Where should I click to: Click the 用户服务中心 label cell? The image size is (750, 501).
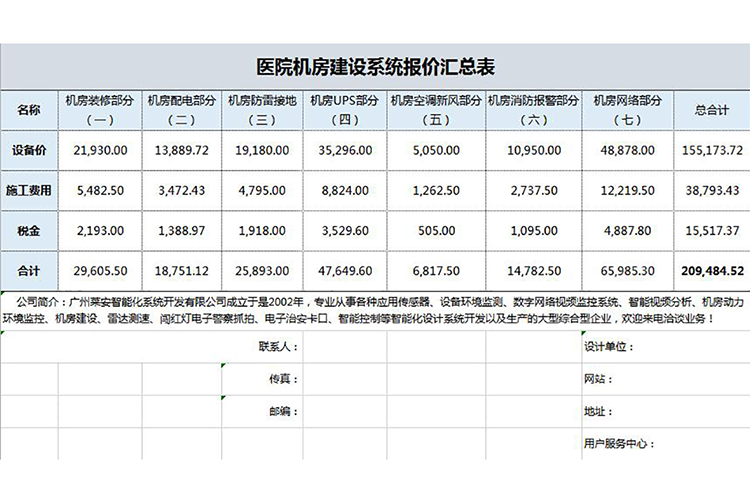(x=618, y=442)
